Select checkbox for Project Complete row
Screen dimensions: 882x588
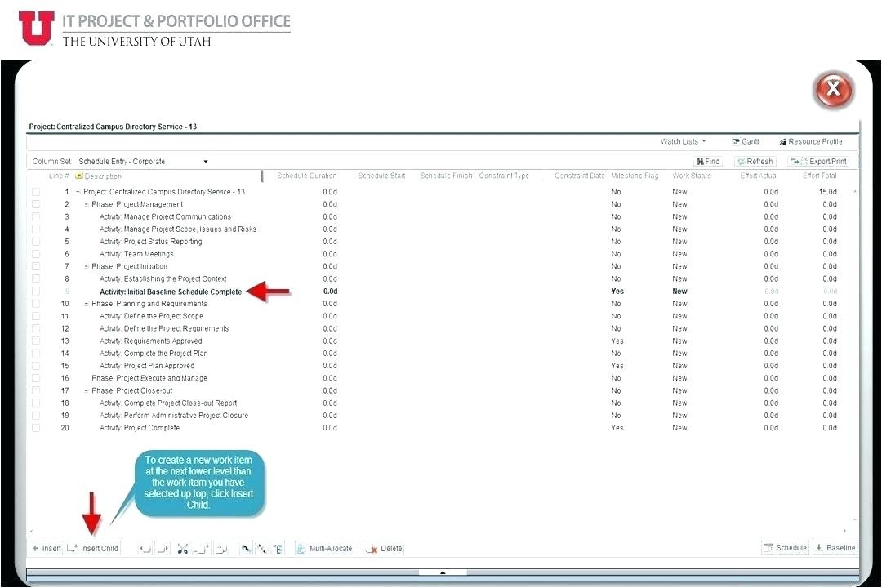pyautogui.click(x=36, y=428)
